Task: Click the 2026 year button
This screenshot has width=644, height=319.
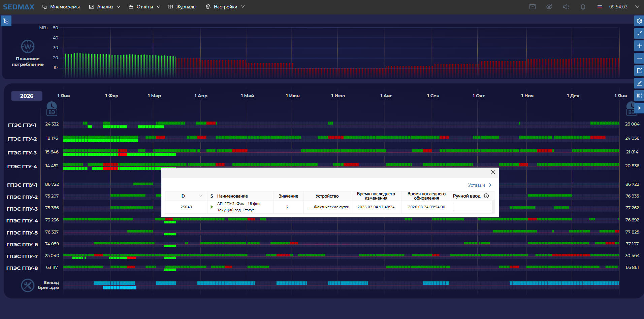Action: pos(27,96)
